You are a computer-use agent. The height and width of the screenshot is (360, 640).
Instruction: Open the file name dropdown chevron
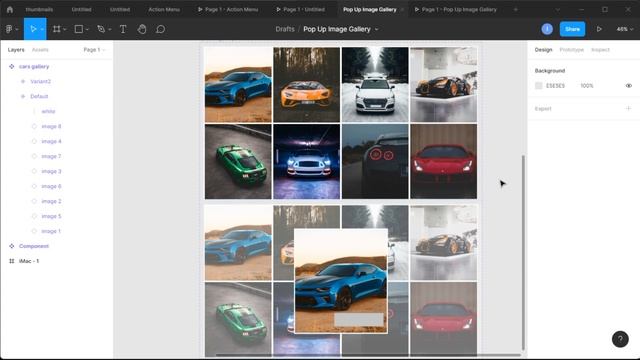click(376, 29)
